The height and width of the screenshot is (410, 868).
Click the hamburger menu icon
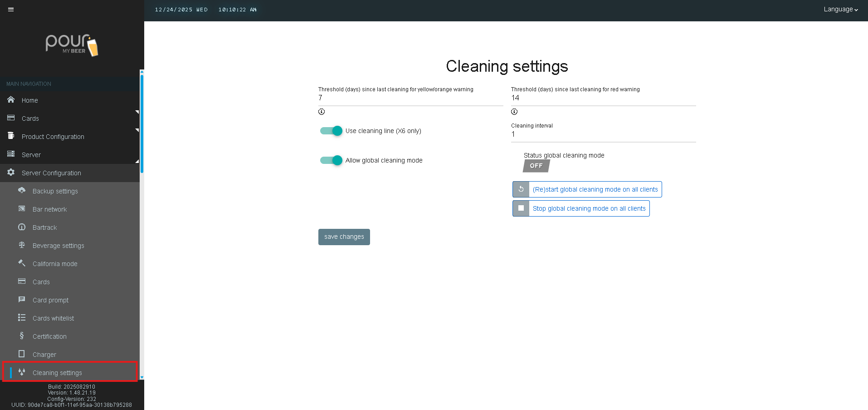pyautogui.click(x=11, y=10)
